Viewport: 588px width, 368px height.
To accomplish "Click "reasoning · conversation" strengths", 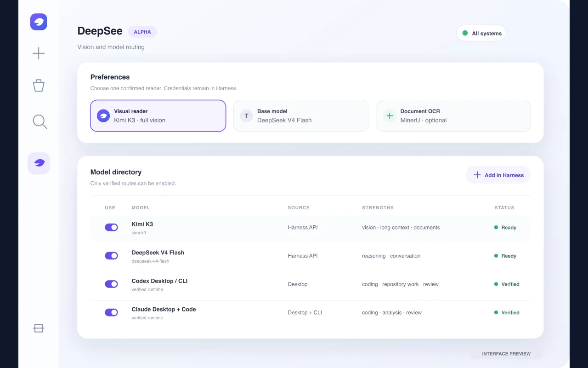I will [x=391, y=256].
